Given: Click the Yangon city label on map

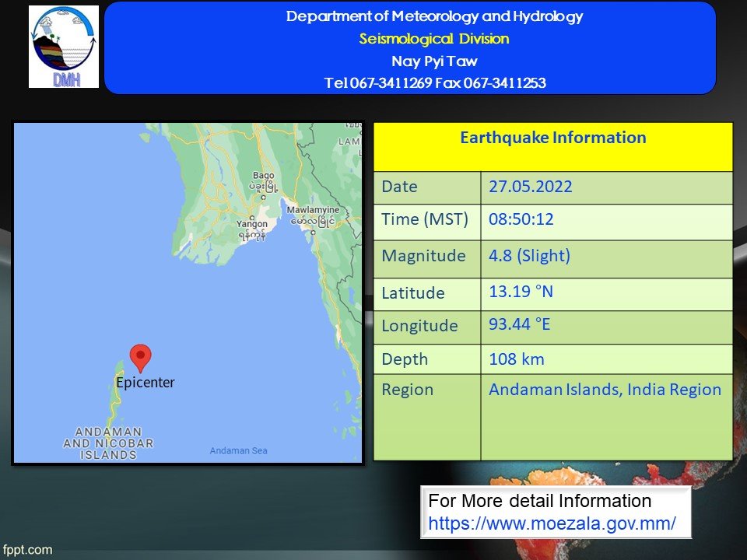Looking at the screenshot, I should [252, 229].
